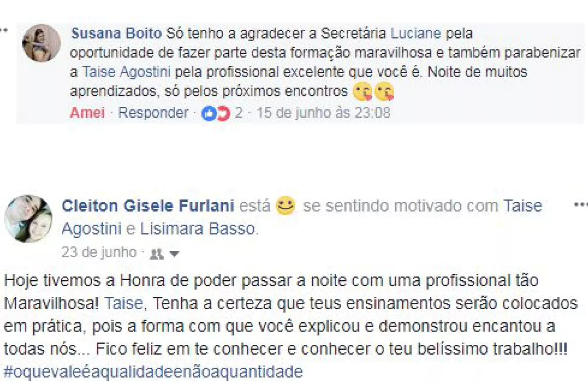
Task: Click the blue thumbs-up reaction icon
Action: [x=208, y=114]
